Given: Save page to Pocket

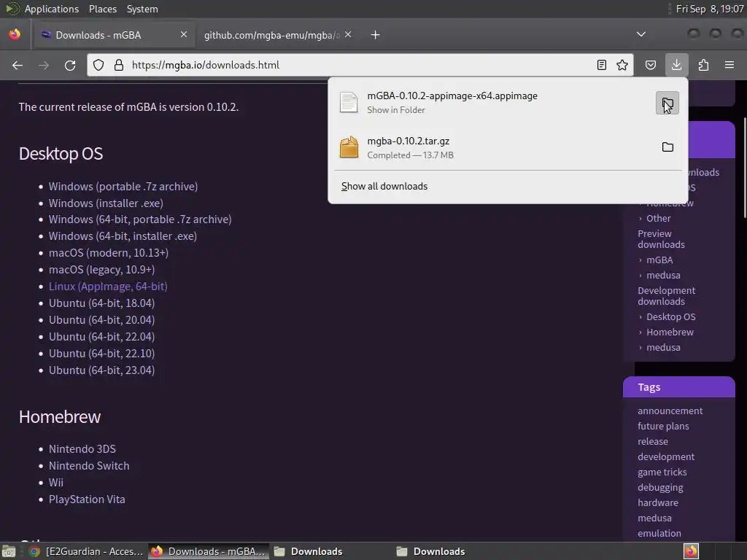Looking at the screenshot, I should [651, 65].
